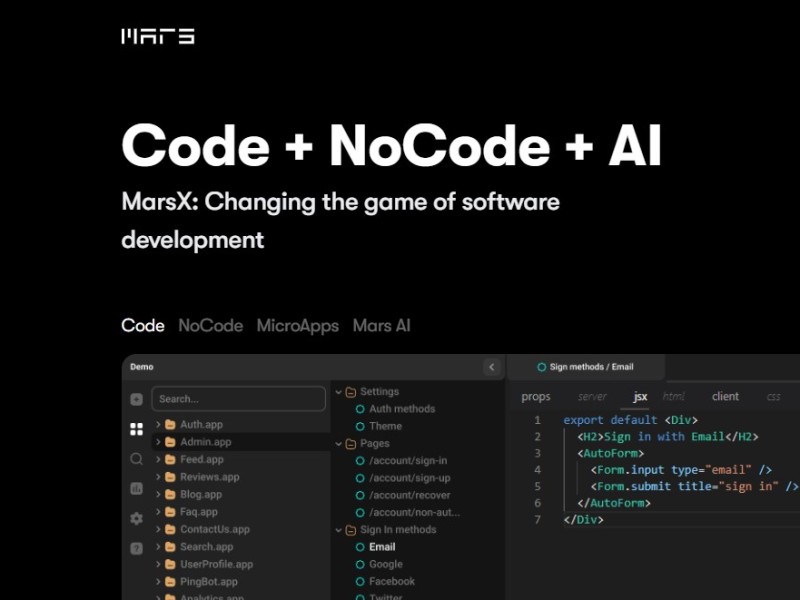
Task: Select the jsx editor tab
Action: click(640, 396)
